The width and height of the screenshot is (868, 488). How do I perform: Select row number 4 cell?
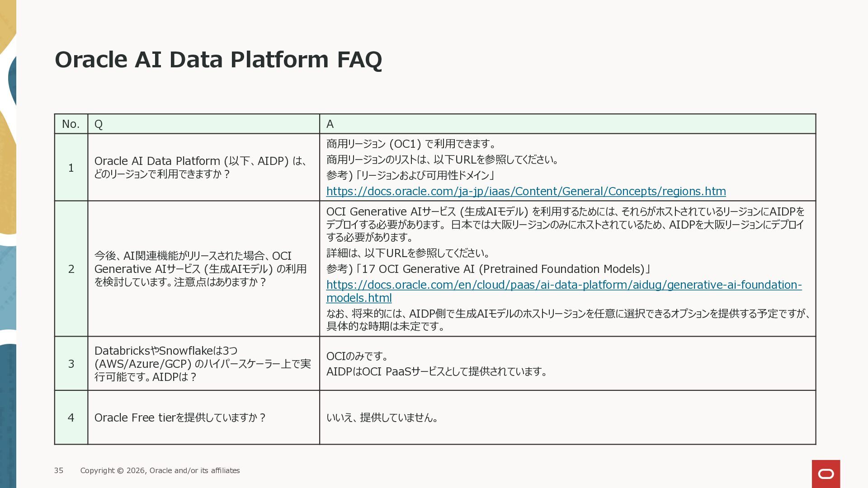(71, 418)
